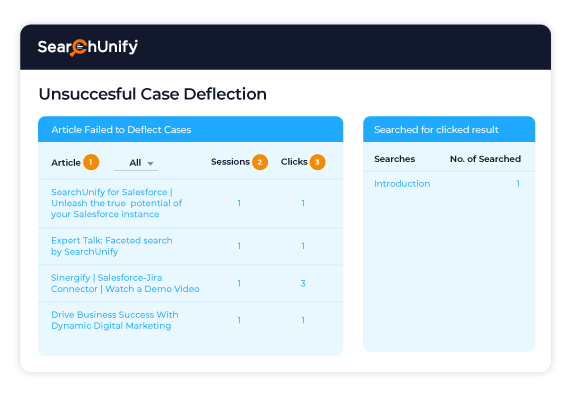Click the Introduction search term
Screen dimensions: 570x395
tap(402, 184)
